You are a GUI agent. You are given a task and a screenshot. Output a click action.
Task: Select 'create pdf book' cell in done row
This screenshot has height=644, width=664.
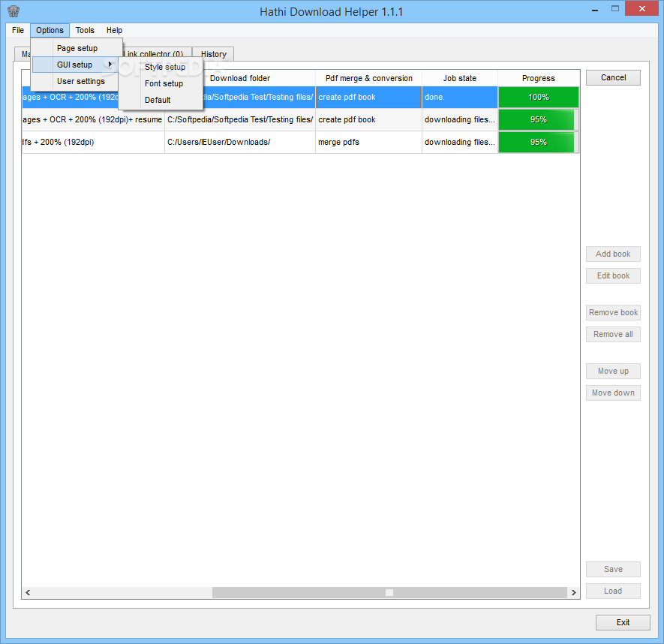[368, 97]
